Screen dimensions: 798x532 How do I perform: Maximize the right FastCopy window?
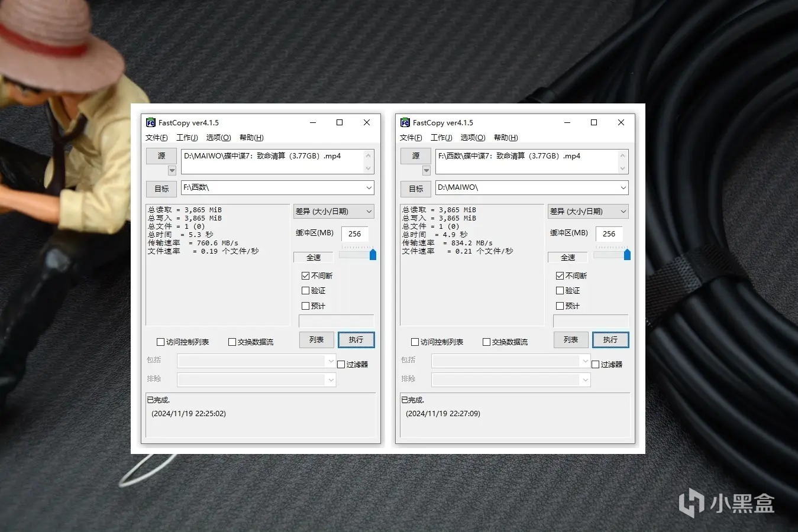594,122
